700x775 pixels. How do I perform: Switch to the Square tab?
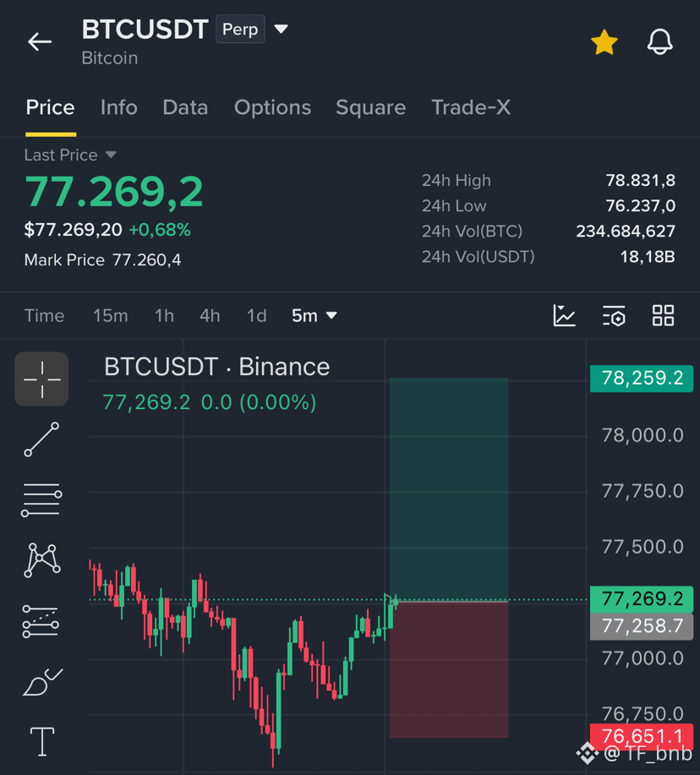(371, 107)
